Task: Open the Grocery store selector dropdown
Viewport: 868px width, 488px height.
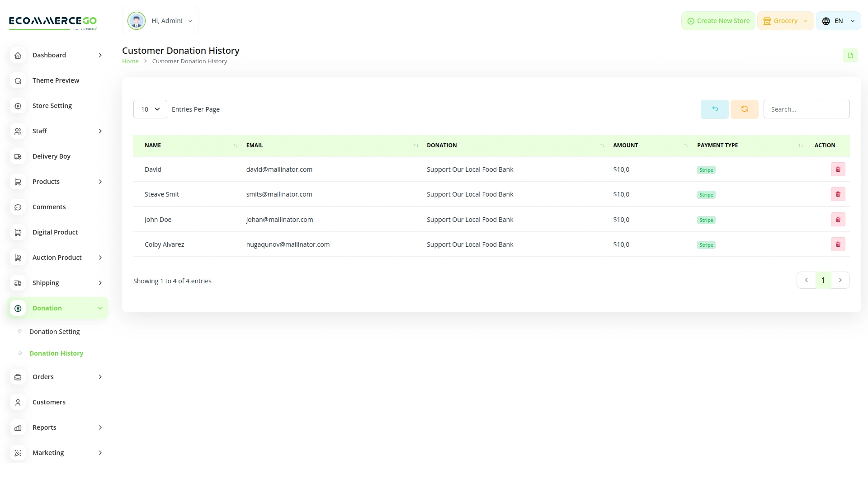Action: point(785,21)
